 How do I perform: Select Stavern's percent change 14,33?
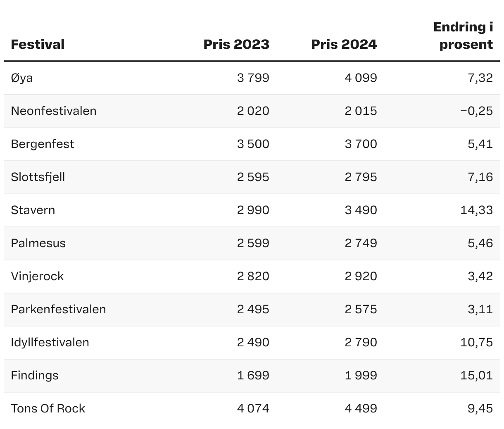click(x=476, y=210)
